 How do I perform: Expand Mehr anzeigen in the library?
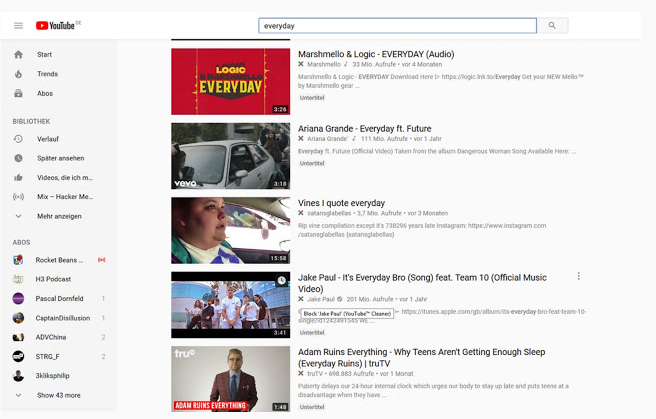tap(59, 216)
